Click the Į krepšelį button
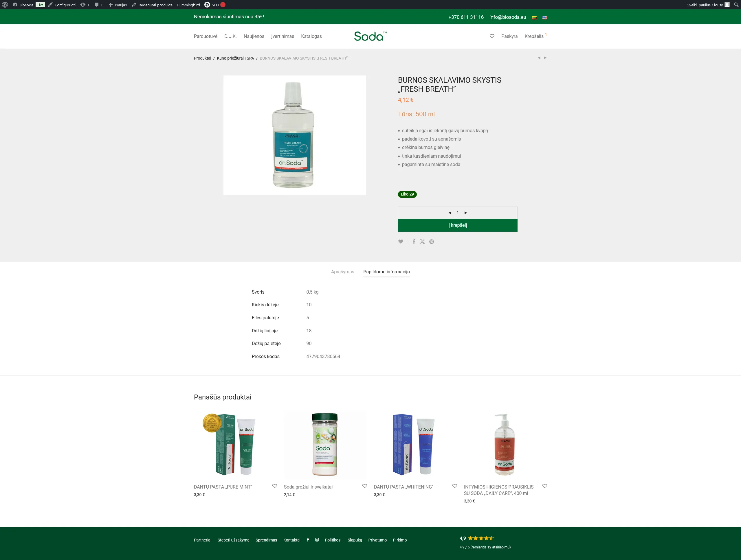The image size is (741, 560). point(457,225)
